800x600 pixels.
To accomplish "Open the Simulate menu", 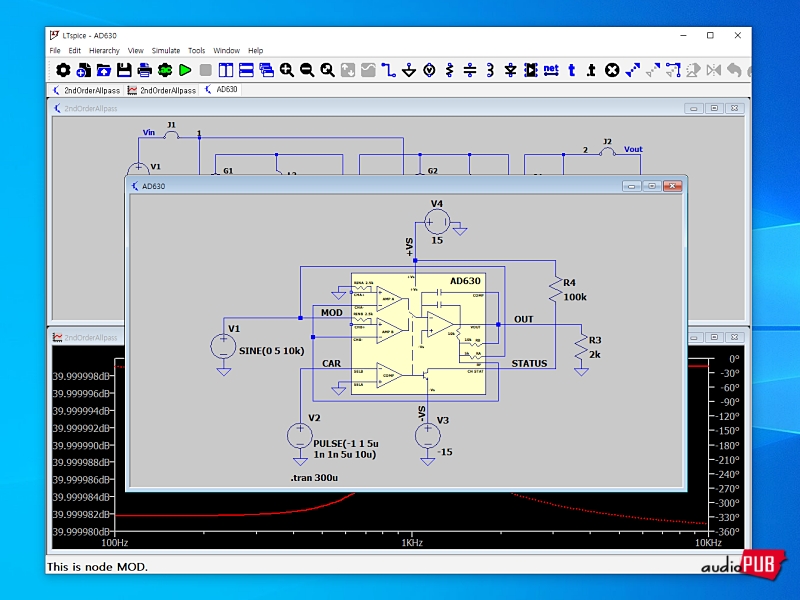I will click(166, 50).
